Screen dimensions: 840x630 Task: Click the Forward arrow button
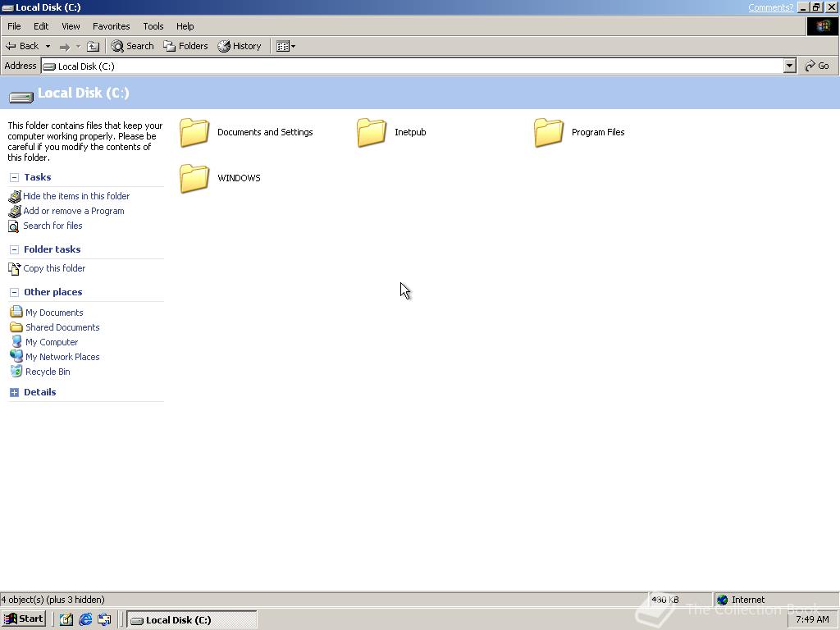click(x=64, y=47)
